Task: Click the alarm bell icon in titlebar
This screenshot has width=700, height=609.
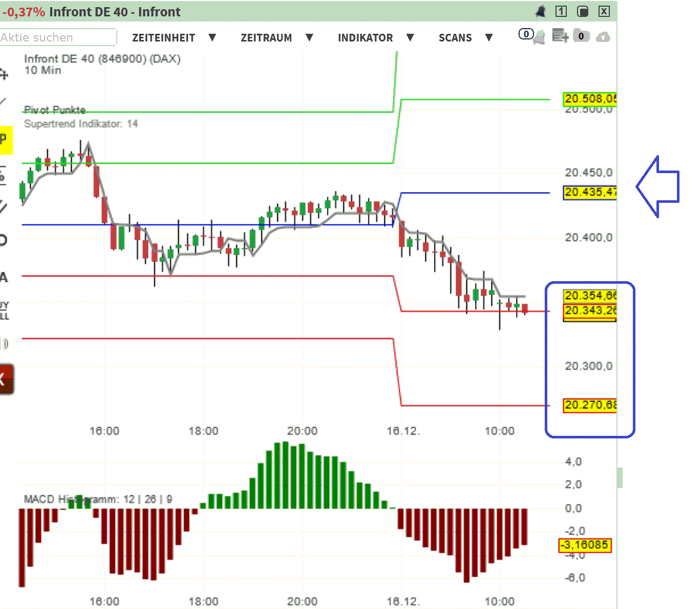Action: pyautogui.click(x=540, y=11)
